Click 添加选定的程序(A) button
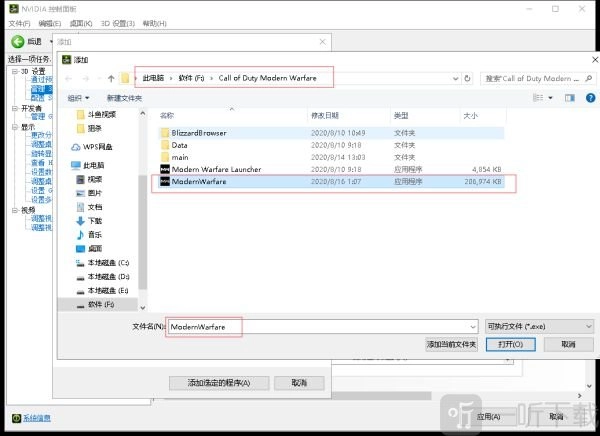The height and width of the screenshot is (436, 600). point(212,382)
